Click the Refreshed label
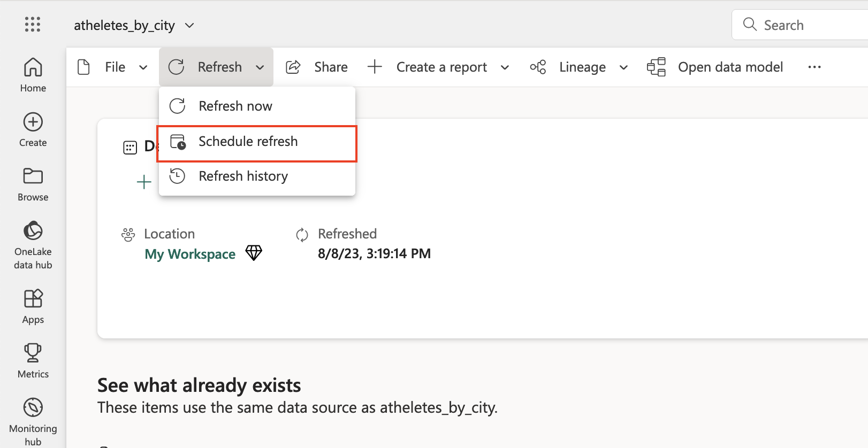Screen dimensions: 868x448 click(x=347, y=234)
